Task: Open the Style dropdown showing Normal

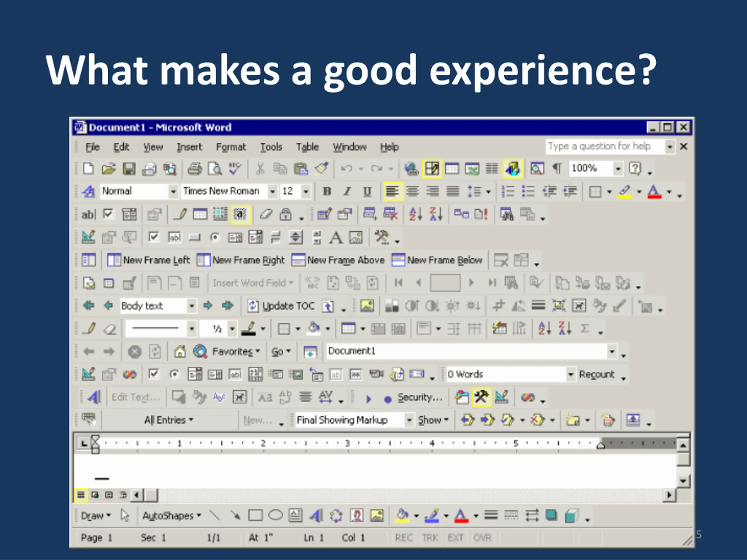Action: [x=173, y=191]
